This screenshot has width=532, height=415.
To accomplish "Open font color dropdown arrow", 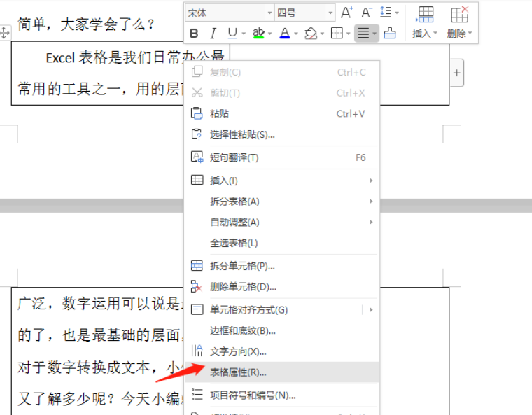I will pyautogui.click(x=296, y=34).
